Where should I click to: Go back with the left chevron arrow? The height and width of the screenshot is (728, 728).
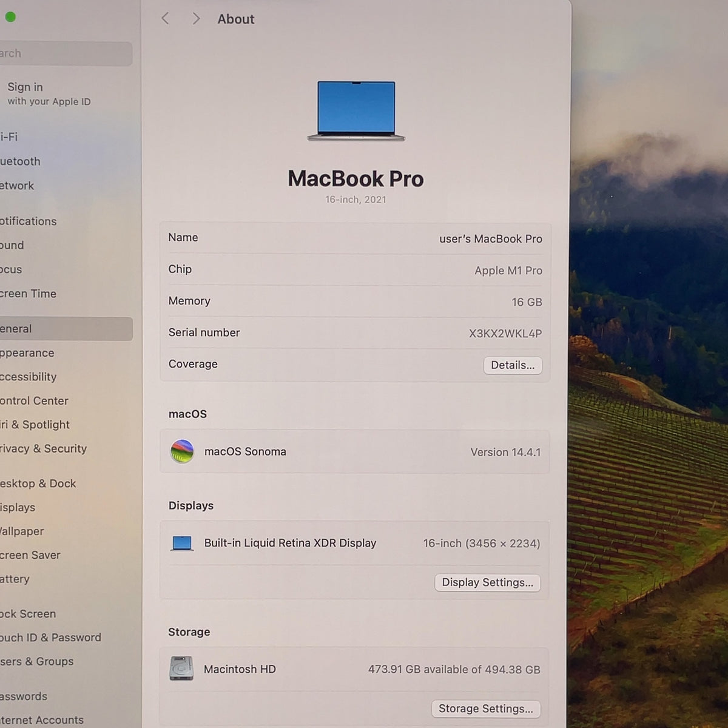coord(165,19)
